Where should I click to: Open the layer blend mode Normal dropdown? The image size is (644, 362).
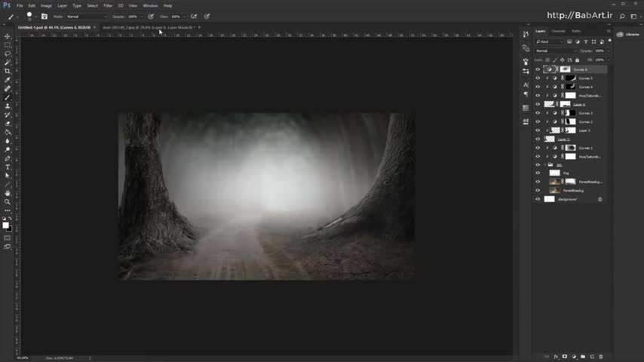pos(555,51)
